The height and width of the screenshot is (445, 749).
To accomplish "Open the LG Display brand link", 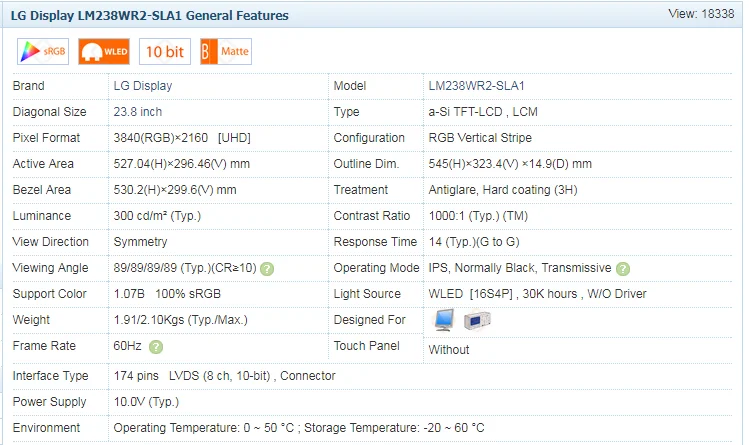I will (x=143, y=86).
